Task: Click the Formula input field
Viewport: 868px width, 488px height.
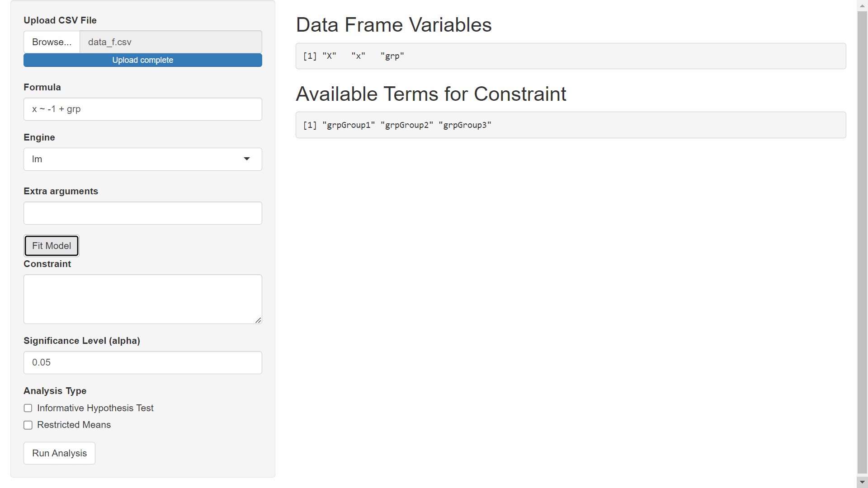Action: click(x=143, y=109)
